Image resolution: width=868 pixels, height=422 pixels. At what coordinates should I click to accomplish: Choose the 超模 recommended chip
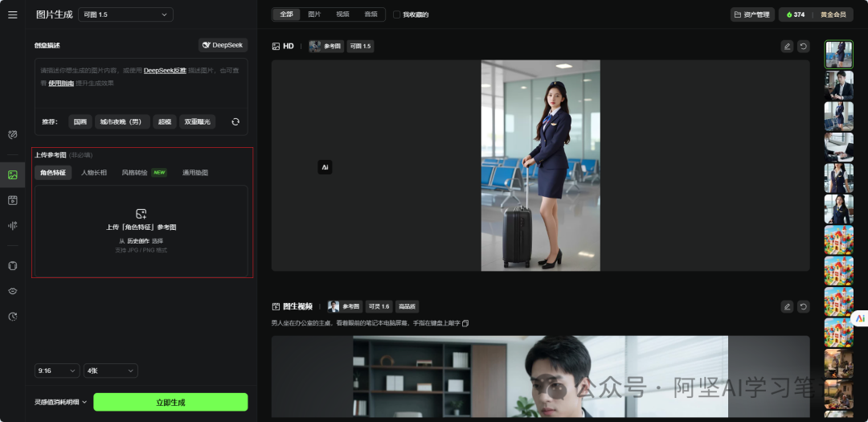(x=165, y=122)
